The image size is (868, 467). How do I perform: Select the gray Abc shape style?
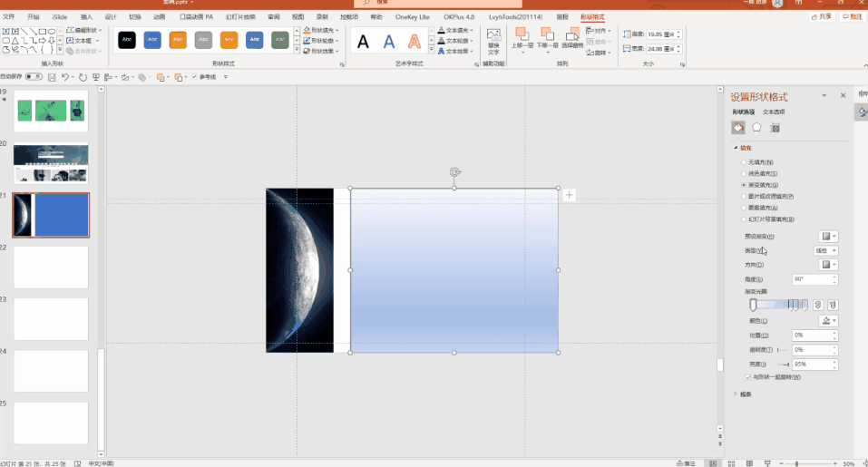click(x=203, y=39)
